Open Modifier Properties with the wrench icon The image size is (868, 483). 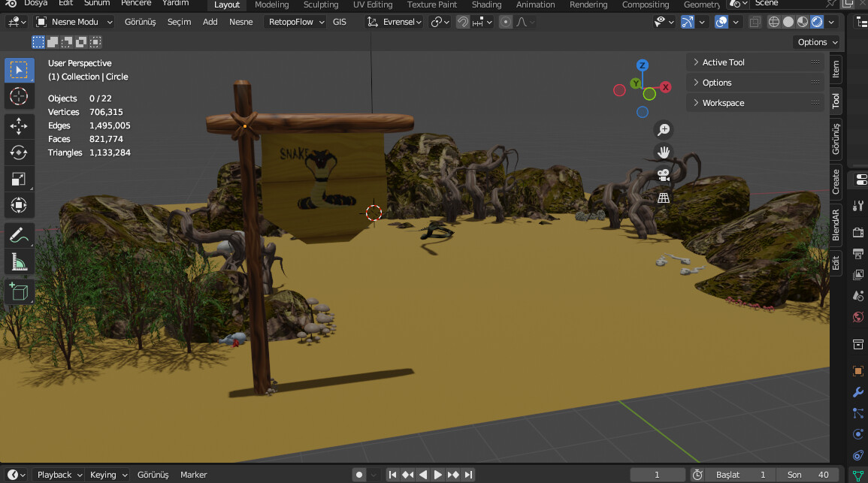(x=857, y=391)
